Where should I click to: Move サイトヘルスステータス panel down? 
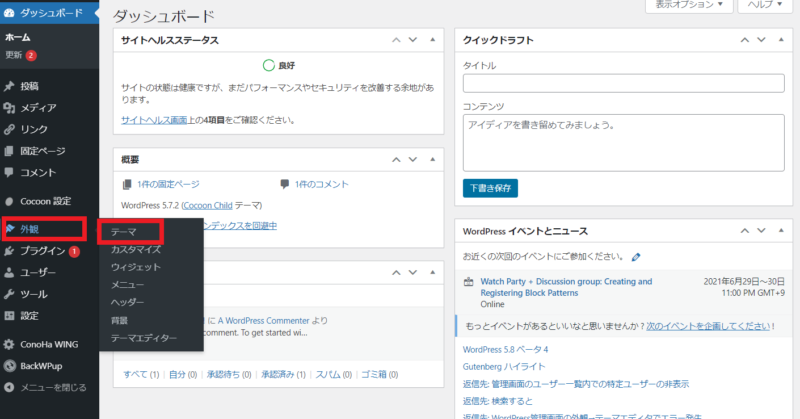413,40
